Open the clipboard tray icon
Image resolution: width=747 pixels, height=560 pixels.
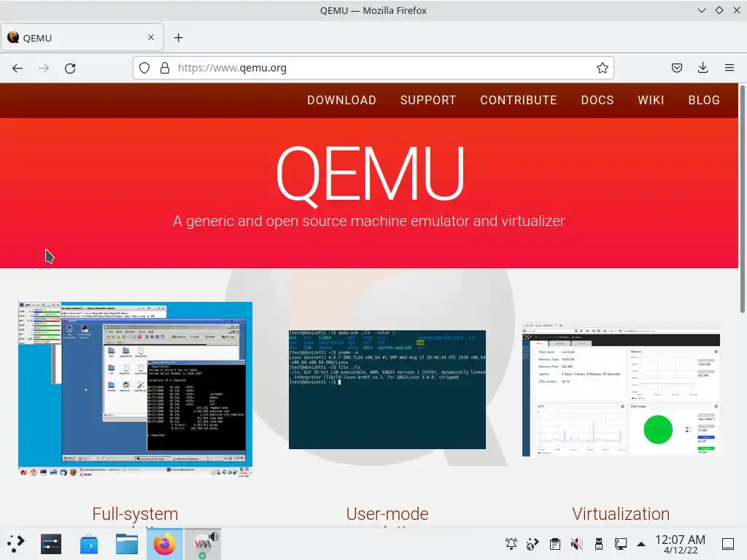(555, 543)
